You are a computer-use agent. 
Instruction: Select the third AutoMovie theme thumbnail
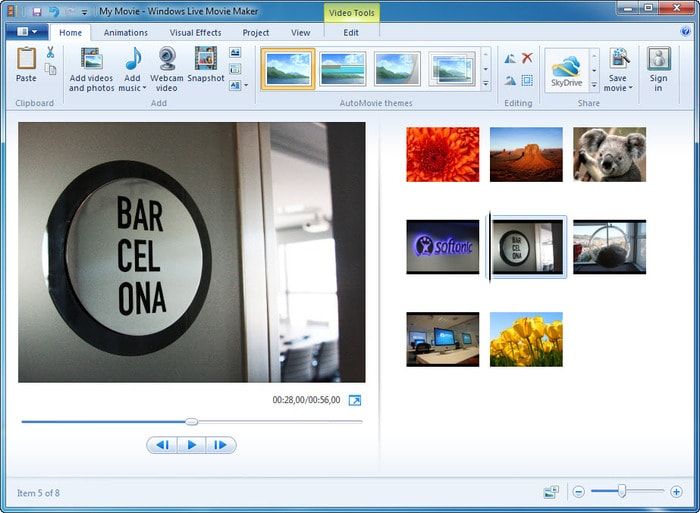click(x=397, y=69)
